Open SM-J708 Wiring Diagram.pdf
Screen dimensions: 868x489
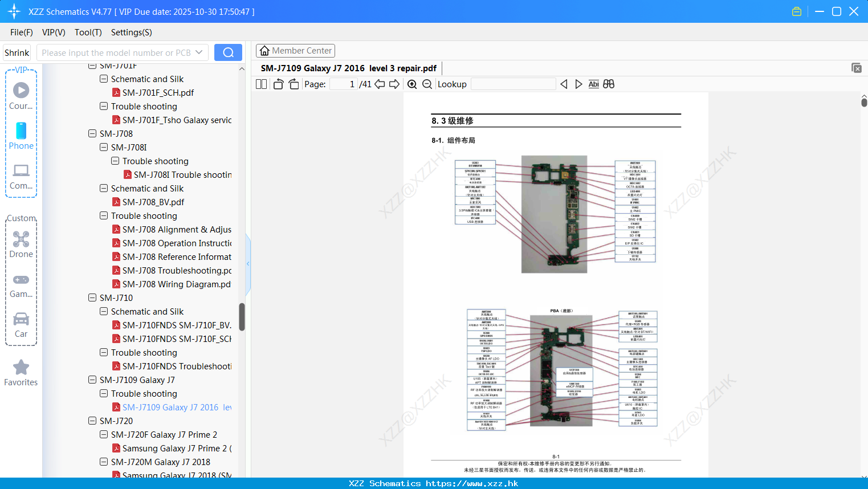point(177,284)
